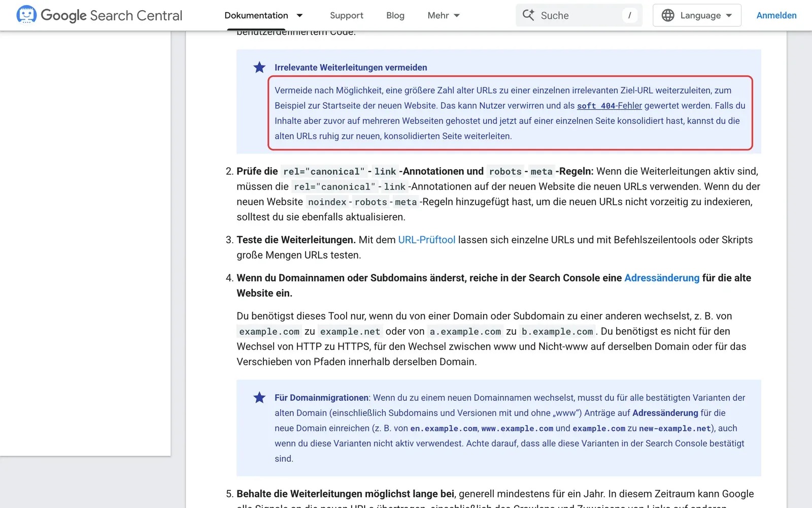Click the search magnifier sparkle icon

coord(528,15)
